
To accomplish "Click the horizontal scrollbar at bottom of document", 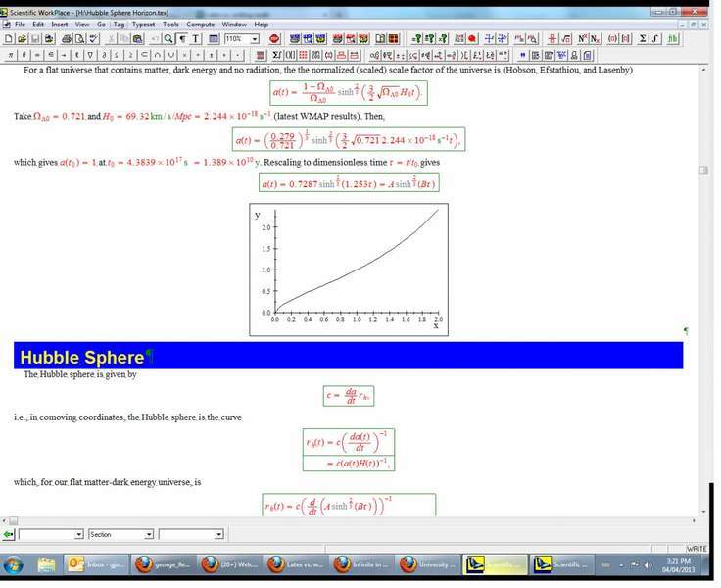I will (353, 520).
